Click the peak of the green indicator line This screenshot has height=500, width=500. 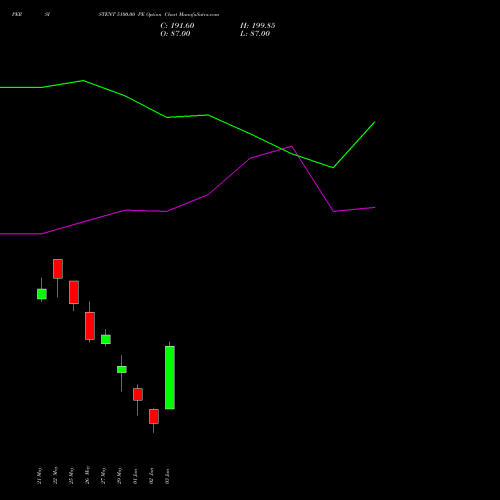83,80
